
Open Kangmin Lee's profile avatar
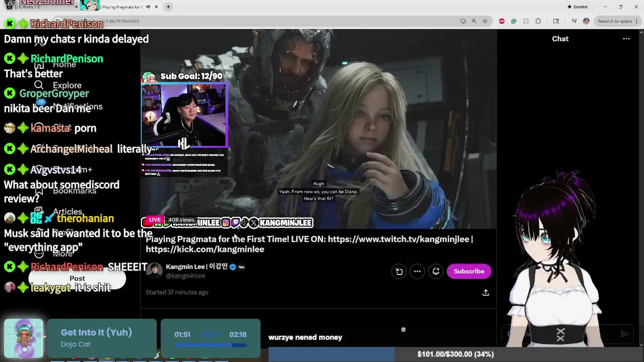pyautogui.click(x=154, y=270)
